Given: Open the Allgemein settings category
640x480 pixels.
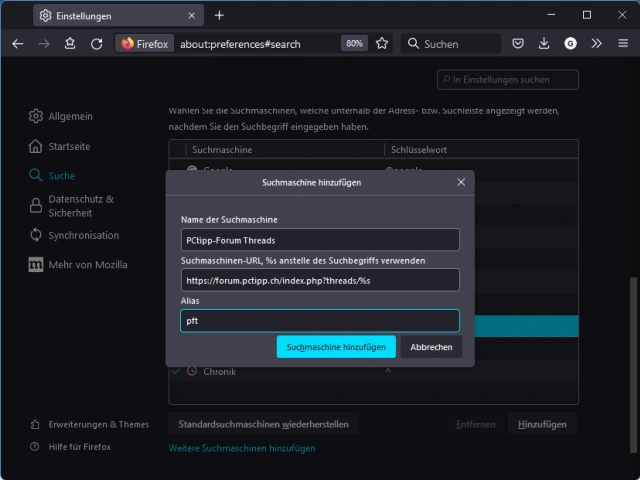Looking at the screenshot, I should click(70, 116).
